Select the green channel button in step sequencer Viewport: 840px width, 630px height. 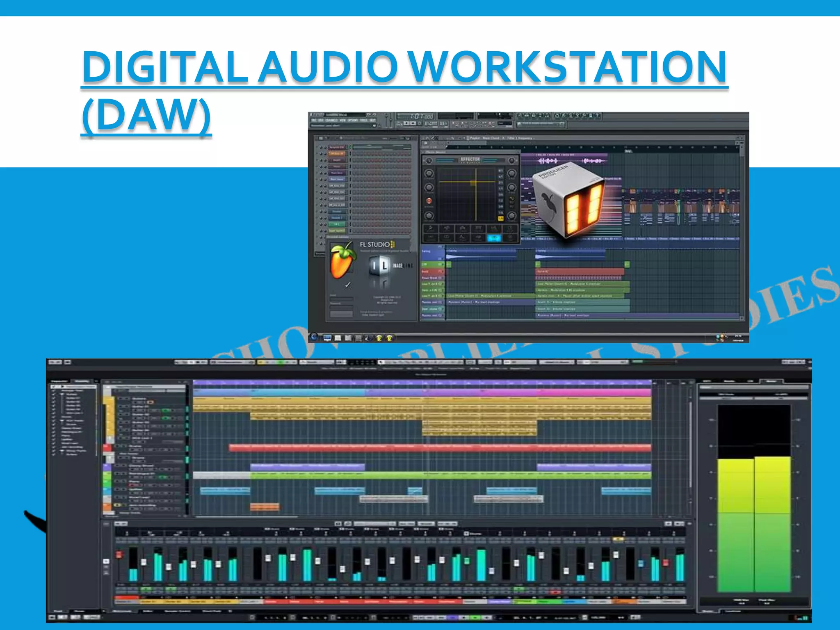point(336,224)
